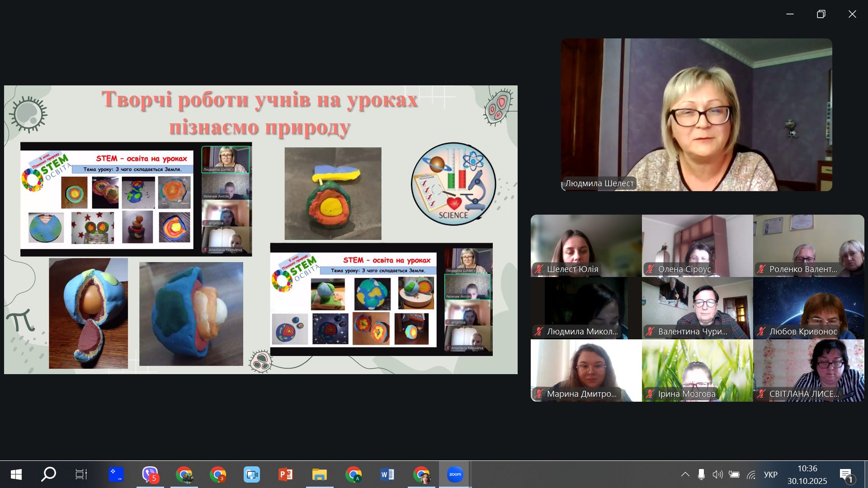Open File Explorer from the taskbar
868x488 pixels.
click(320, 474)
